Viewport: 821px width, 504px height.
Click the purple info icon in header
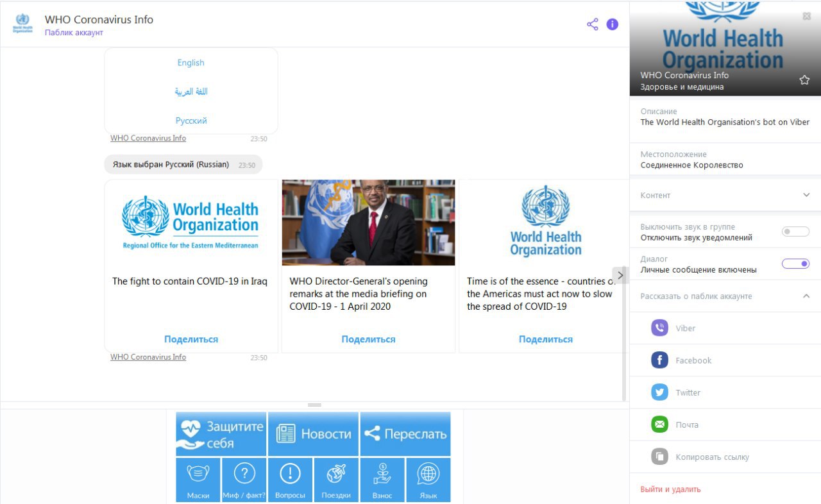pyautogui.click(x=613, y=24)
